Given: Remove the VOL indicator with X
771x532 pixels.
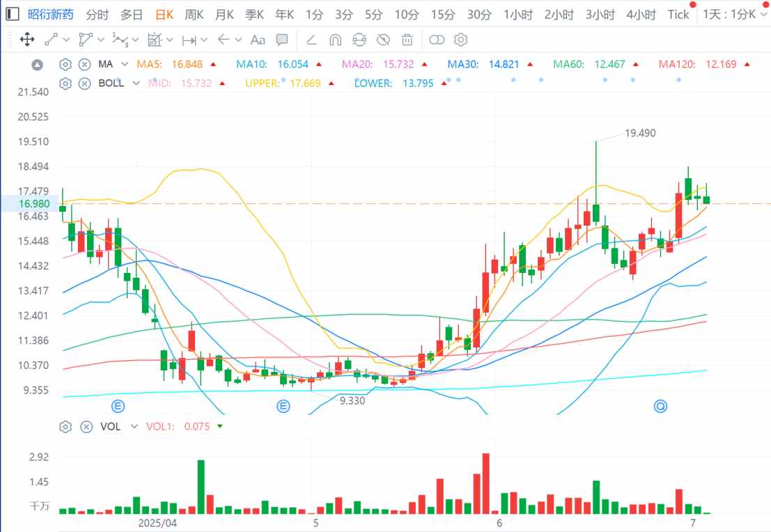Looking at the screenshot, I should [86, 427].
